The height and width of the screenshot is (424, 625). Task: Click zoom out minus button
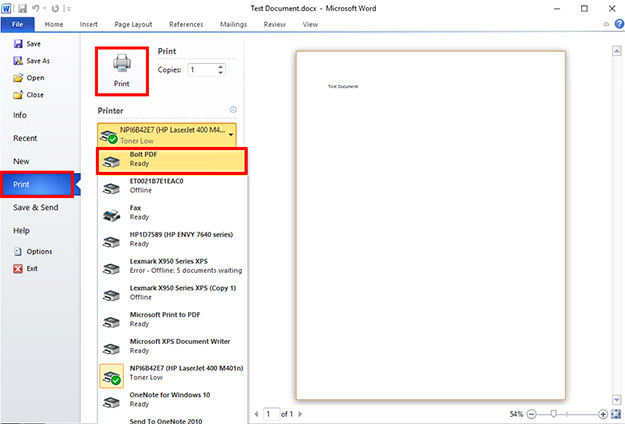[531, 414]
